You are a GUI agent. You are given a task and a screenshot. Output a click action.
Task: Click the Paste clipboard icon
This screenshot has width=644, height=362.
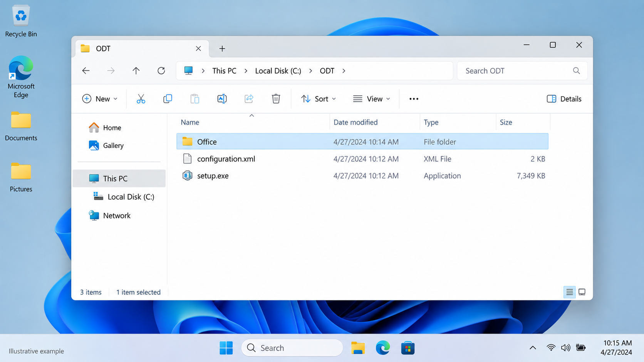click(195, 99)
